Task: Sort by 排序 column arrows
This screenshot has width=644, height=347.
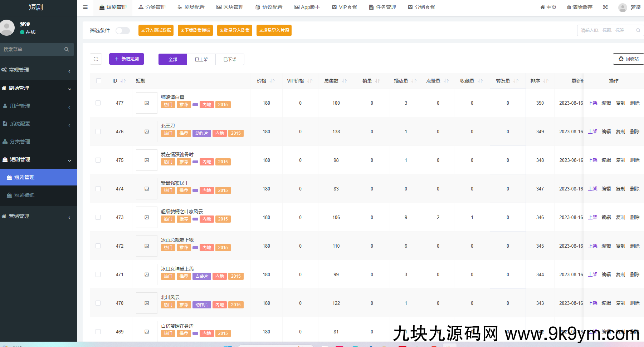Action: pyautogui.click(x=546, y=81)
